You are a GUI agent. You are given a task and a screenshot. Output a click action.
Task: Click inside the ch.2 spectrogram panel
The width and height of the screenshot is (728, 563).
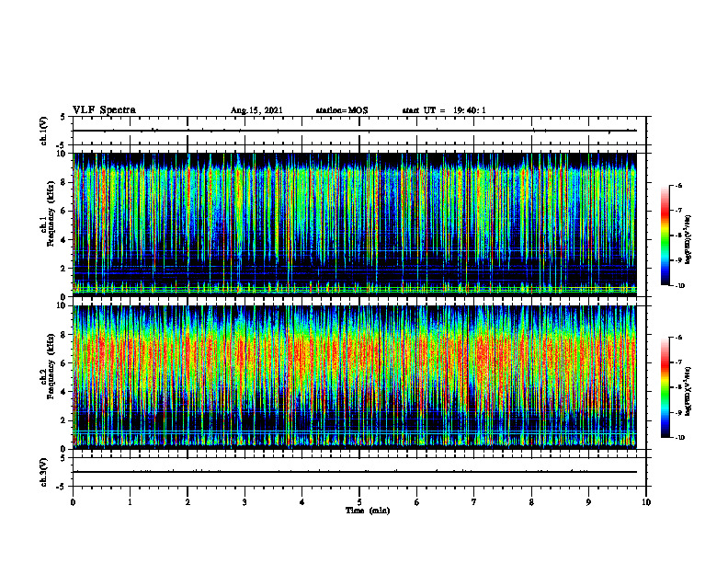(x=355, y=377)
